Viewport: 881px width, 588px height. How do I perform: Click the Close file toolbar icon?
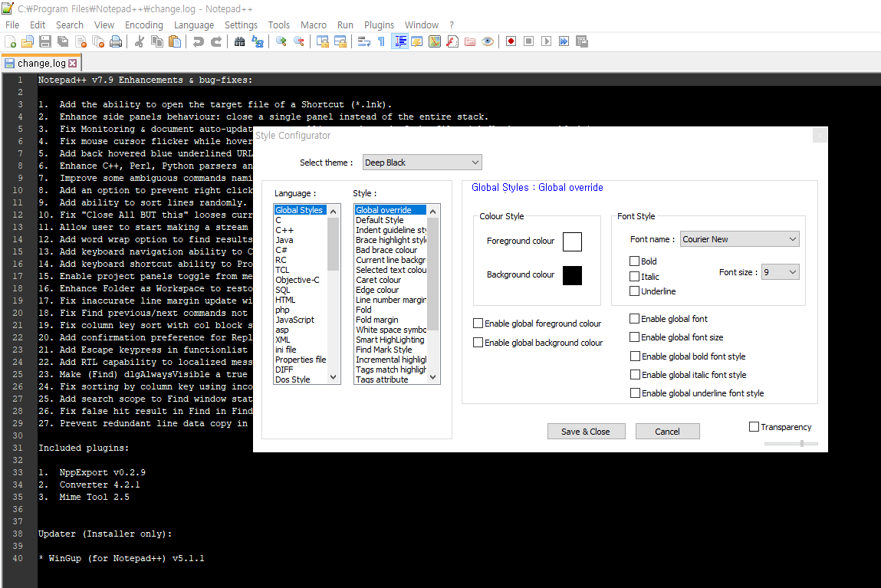81,41
